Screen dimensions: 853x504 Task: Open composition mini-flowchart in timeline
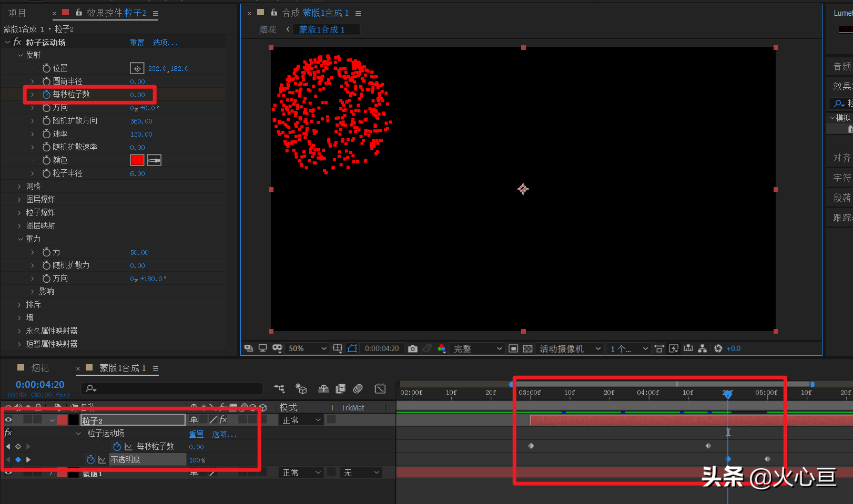click(279, 389)
